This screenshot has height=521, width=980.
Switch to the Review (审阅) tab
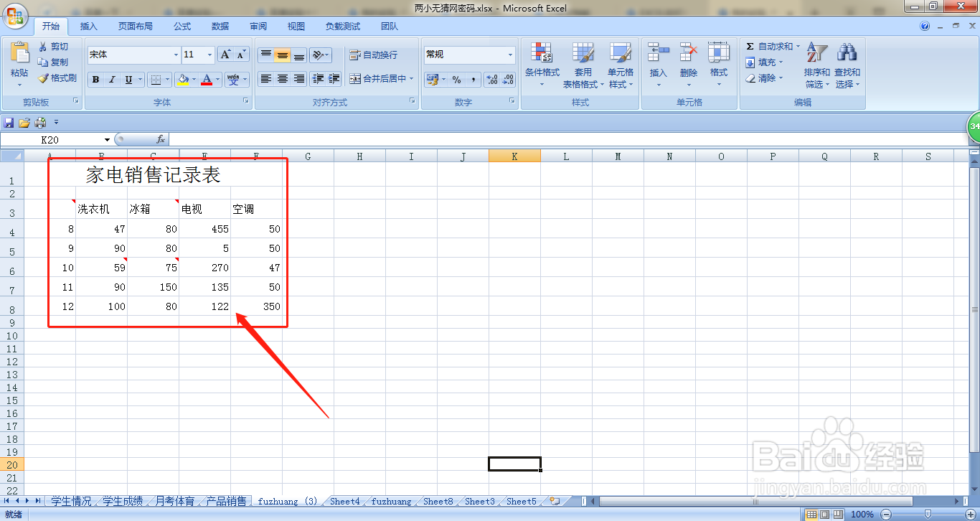pos(258,27)
